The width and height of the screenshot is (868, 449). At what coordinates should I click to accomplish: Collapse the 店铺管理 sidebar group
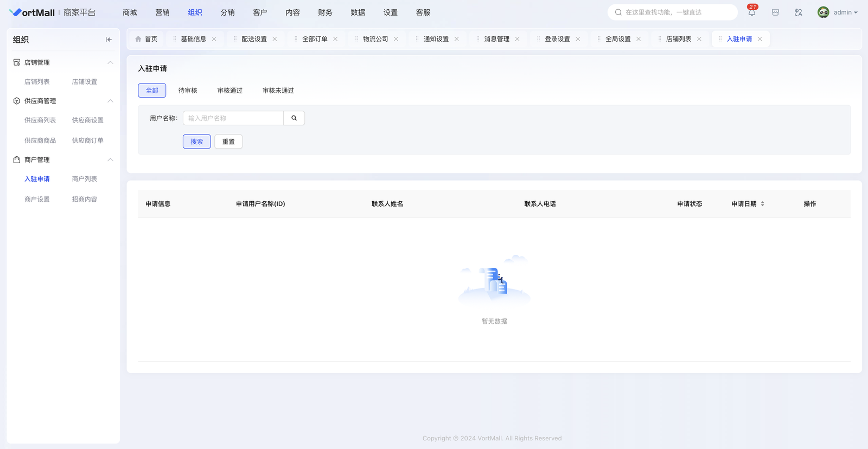tap(110, 62)
